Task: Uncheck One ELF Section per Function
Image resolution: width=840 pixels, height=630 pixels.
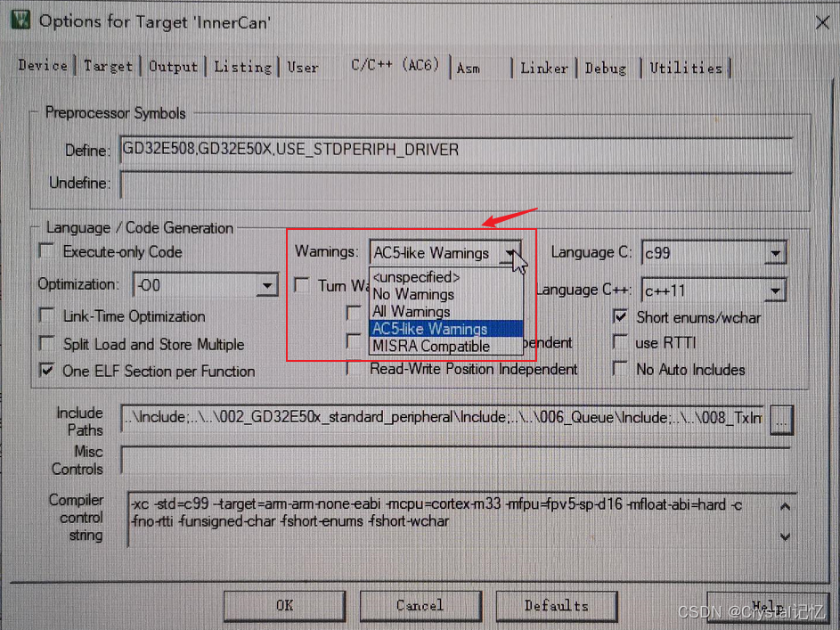Action: pos(45,370)
